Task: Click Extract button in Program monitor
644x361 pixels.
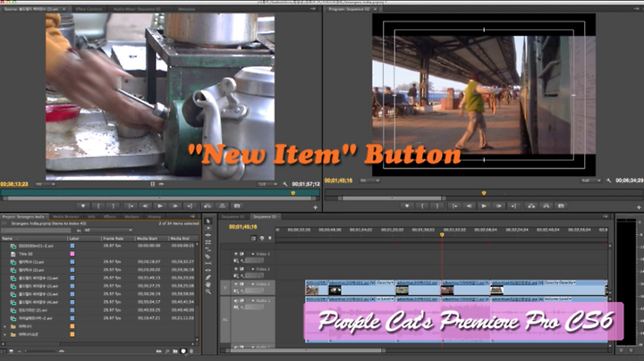Action: (546, 206)
